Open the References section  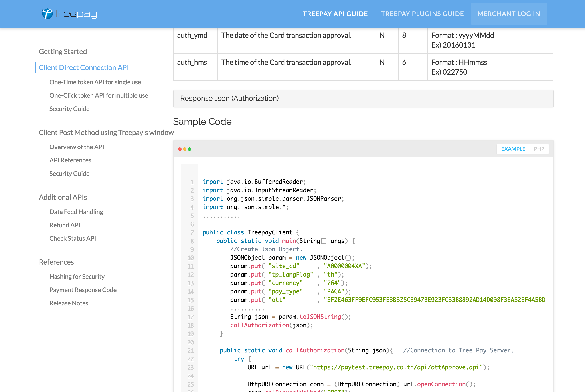[x=56, y=262]
